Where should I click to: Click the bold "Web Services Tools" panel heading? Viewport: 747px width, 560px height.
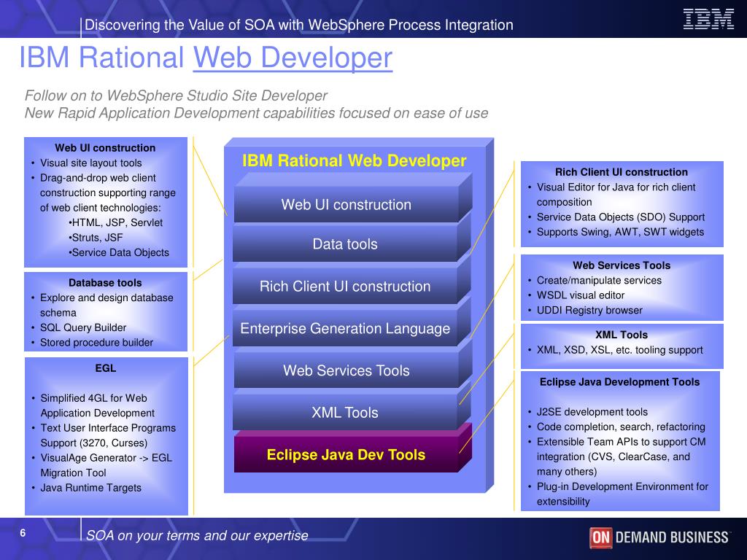[622, 265]
